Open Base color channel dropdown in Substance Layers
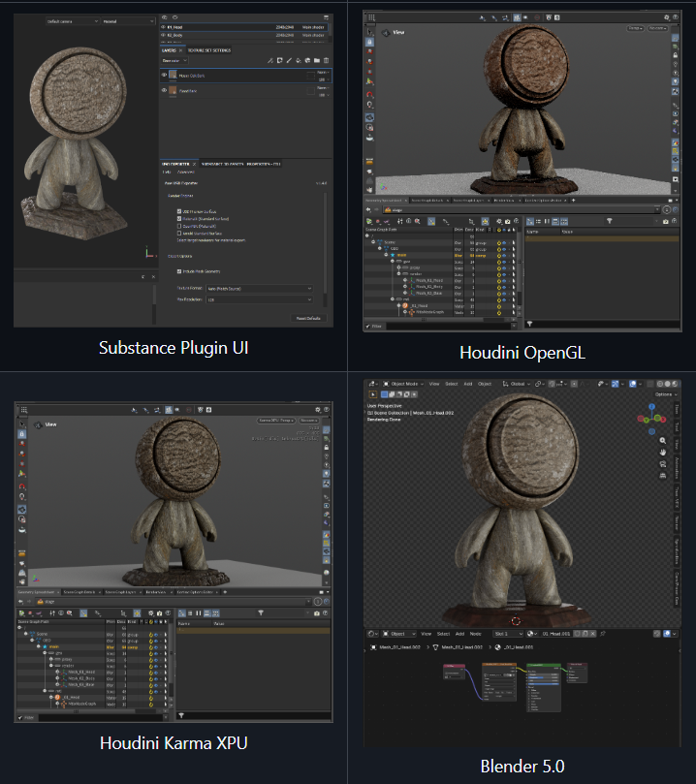696x784 pixels. [174, 60]
